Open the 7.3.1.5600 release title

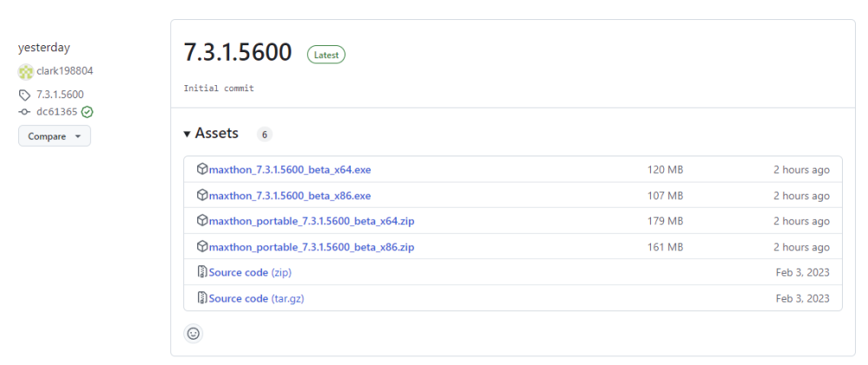click(x=237, y=52)
